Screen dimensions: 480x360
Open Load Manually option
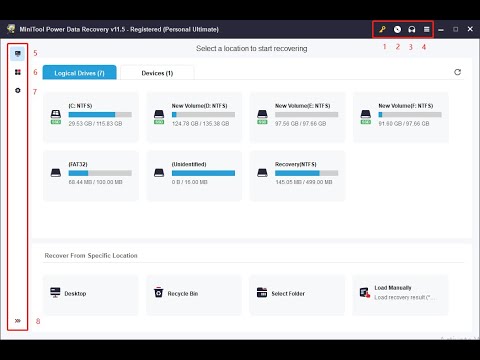click(x=401, y=295)
